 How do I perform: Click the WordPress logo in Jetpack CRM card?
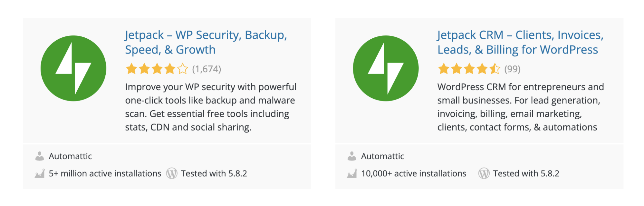point(484,173)
